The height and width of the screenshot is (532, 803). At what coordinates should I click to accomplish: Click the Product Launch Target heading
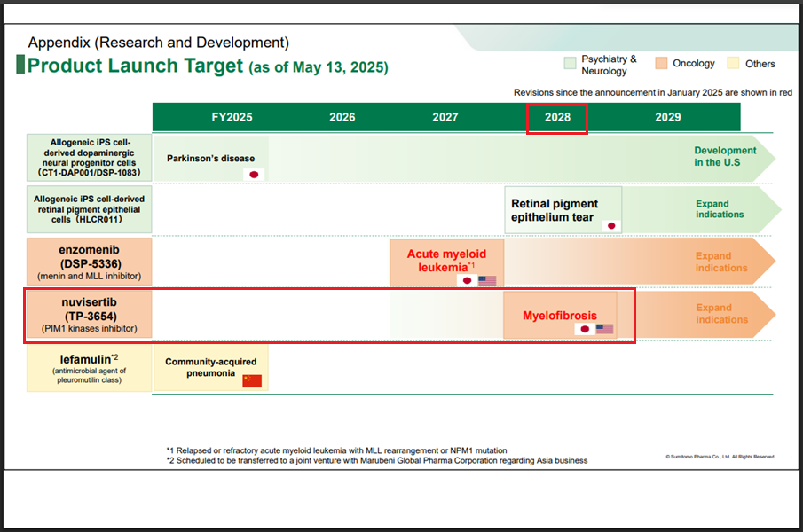tap(135, 66)
